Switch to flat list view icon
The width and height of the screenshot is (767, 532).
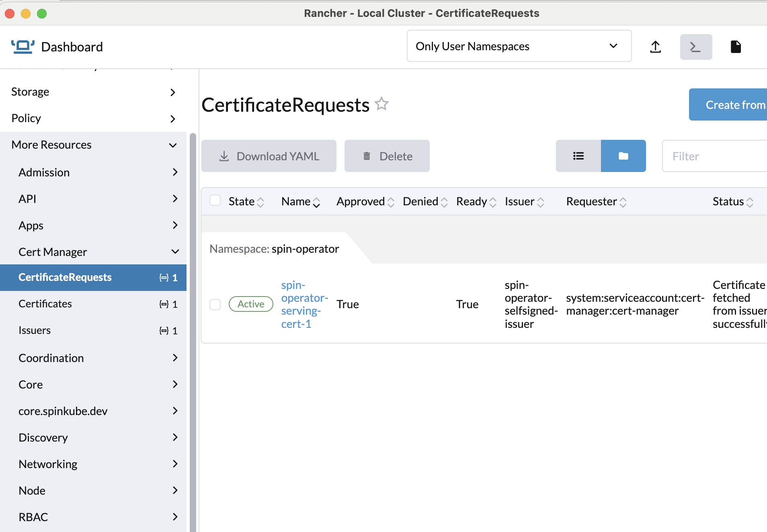point(578,156)
